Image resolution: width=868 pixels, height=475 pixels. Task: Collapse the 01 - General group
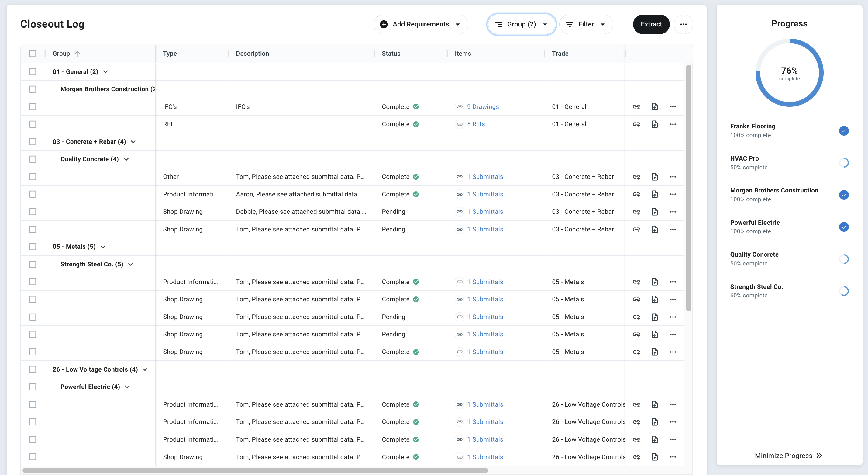(x=105, y=71)
